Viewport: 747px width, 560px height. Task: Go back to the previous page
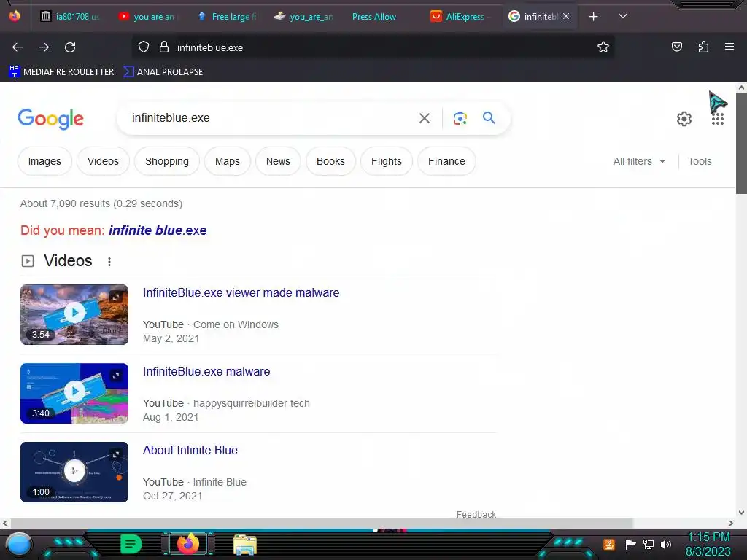pyautogui.click(x=18, y=47)
